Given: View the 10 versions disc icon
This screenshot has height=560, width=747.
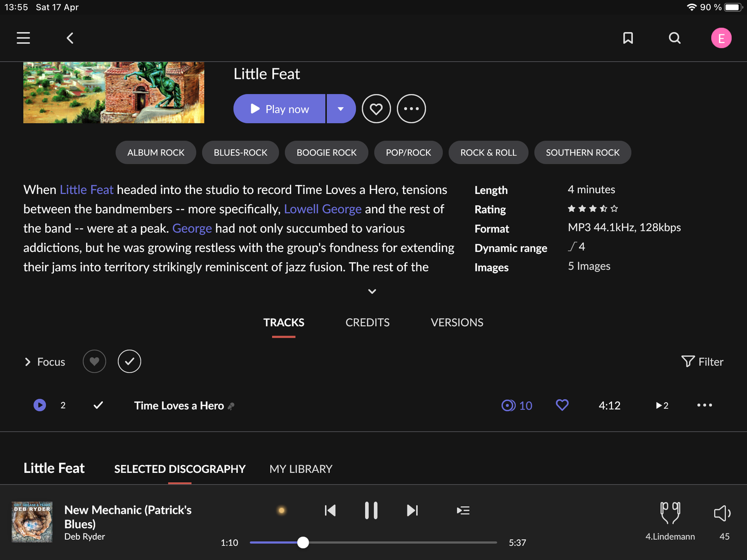Looking at the screenshot, I should (x=517, y=405).
